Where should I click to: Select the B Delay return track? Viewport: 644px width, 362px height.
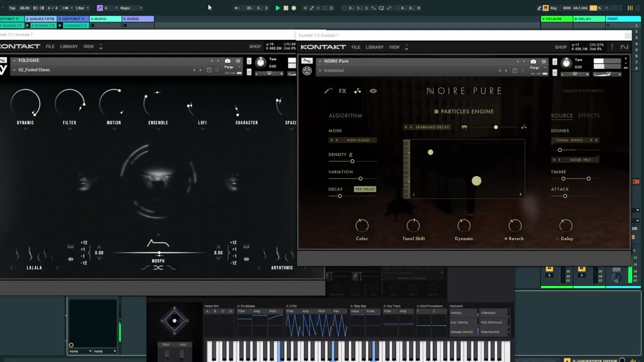click(589, 19)
